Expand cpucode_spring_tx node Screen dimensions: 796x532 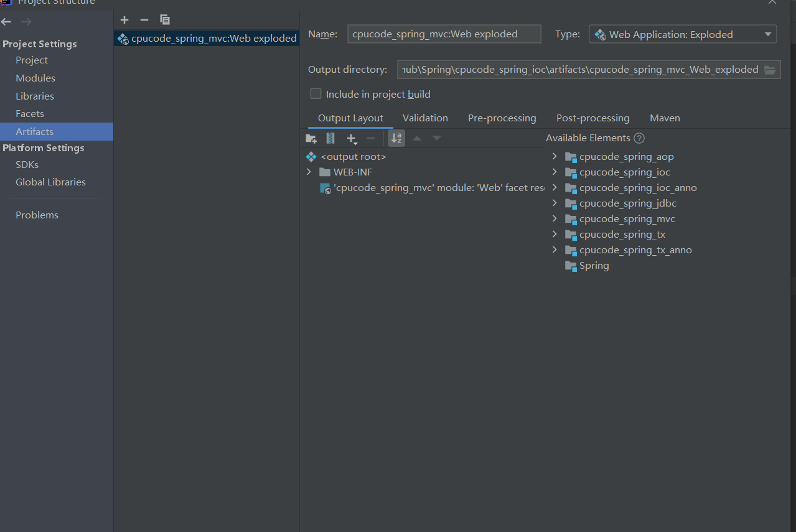(x=555, y=234)
